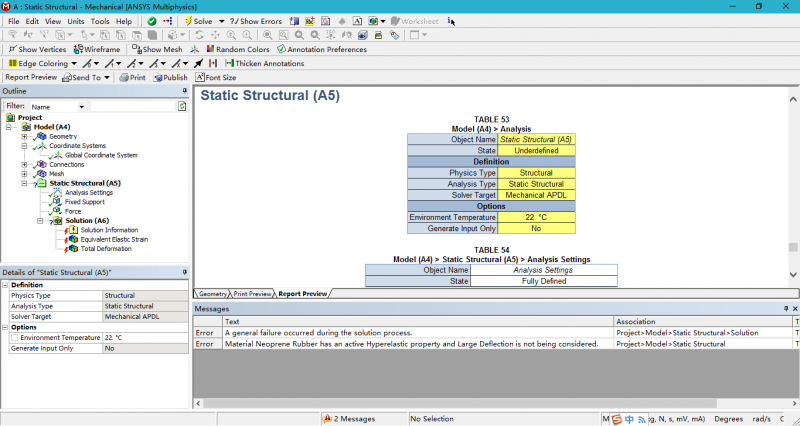The image size is (800, 426).
Task: Click the Publish button
Action: click(x=169, y=77)
